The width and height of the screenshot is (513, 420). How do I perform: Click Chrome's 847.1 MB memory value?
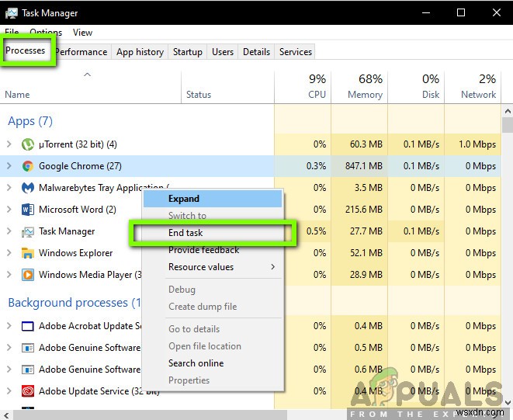[x=364, y=166]
